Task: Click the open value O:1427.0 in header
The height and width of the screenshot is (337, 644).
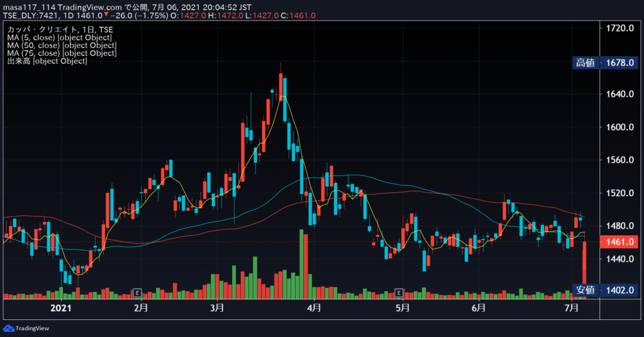Action: 188,16
